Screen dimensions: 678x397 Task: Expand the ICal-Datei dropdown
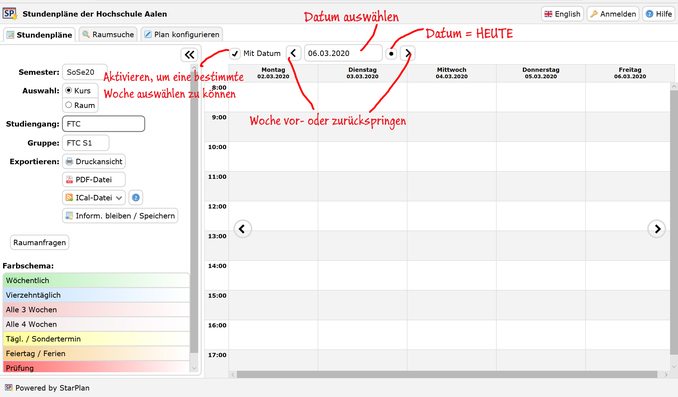pyautogui.click(x=94, y=198)
